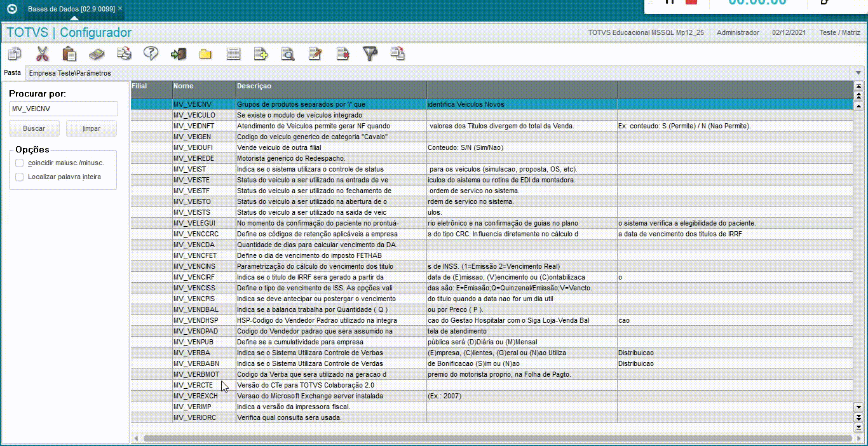Select the MV_VENCIRF row
Viewport: 868px width, 446px height.
click(x=491, y=277)
